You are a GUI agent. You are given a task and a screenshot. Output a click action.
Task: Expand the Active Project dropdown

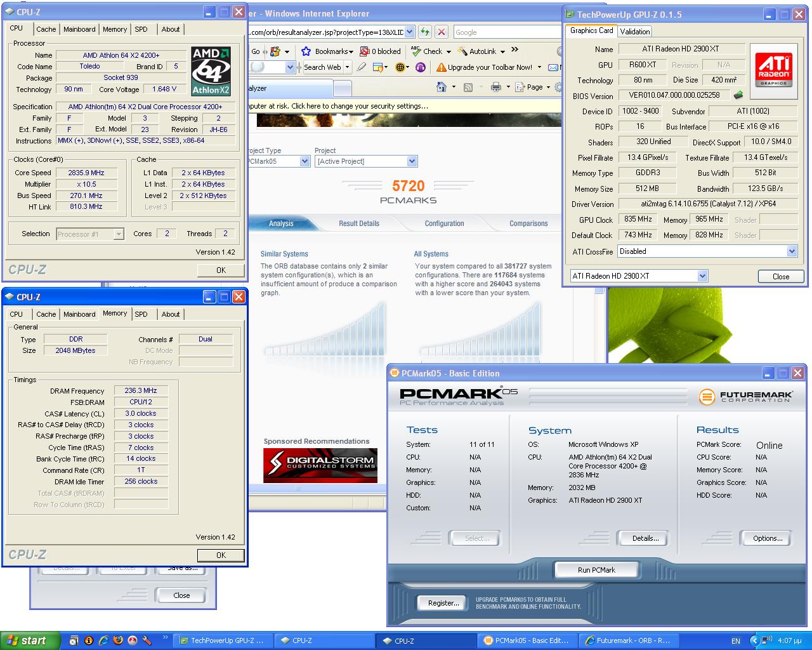pyautogui.click(x=412, y=161)
